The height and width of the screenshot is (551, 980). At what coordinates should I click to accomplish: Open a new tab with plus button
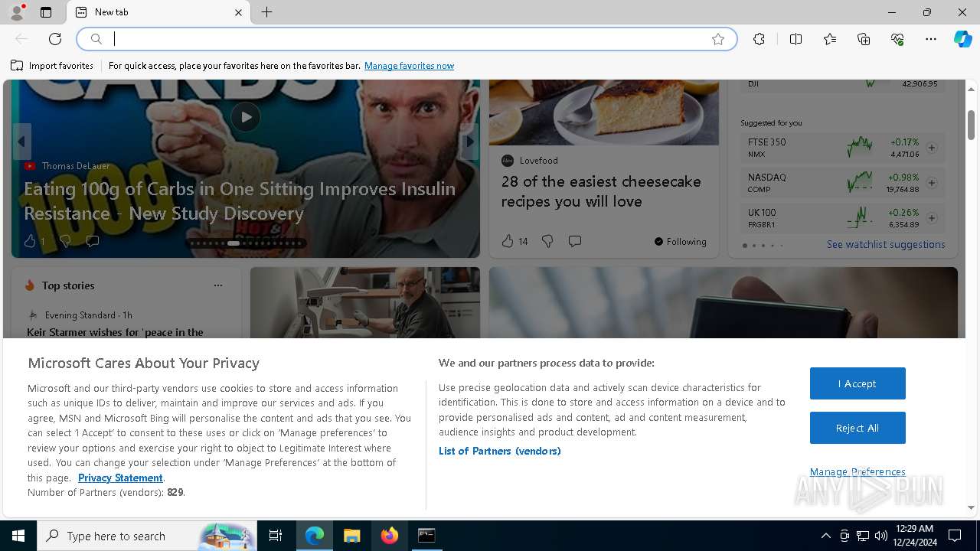coord(266,12)
